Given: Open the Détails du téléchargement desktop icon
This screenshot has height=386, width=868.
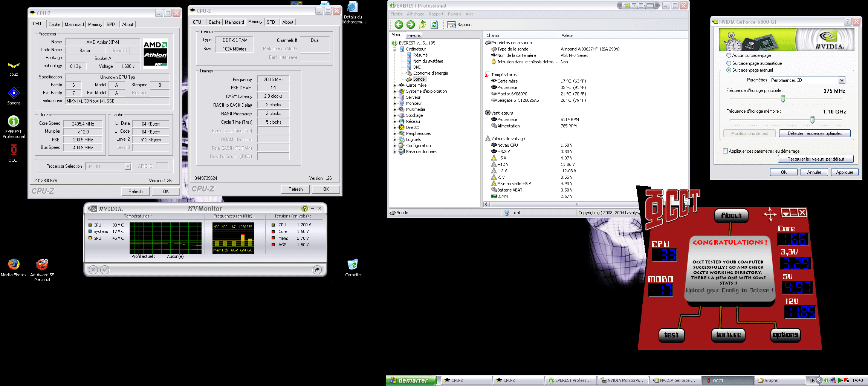Looking at the screenshot, I should (x=353, y=7).
